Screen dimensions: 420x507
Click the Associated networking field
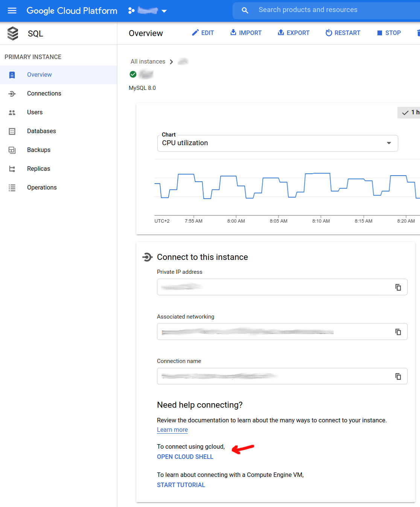click(x=282, y=332)
